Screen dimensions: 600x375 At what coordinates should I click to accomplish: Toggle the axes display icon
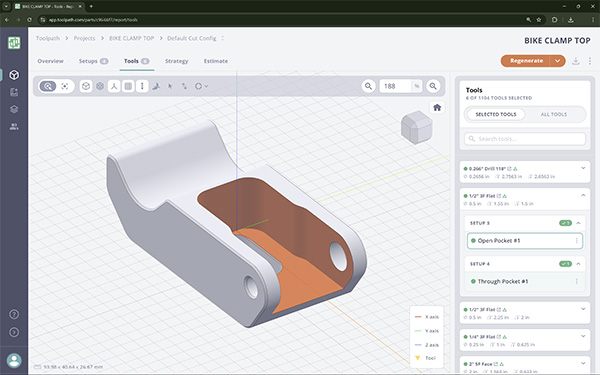pyautogui.click(x=114, y=86)
